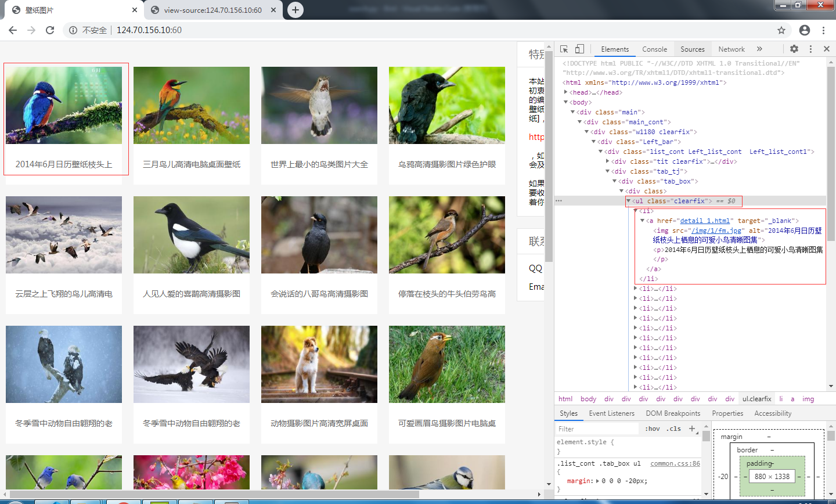Switch to the Network tab
Image resolution: width=836 pixels, height=504 pixels.
coord(732,49)
